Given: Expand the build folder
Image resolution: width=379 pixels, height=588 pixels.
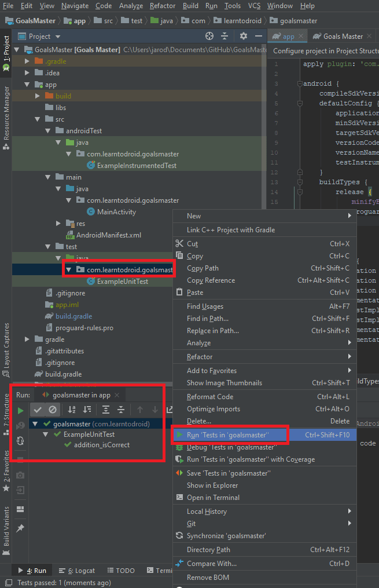Looking at the screenshot, I should (x=38, y=96).
